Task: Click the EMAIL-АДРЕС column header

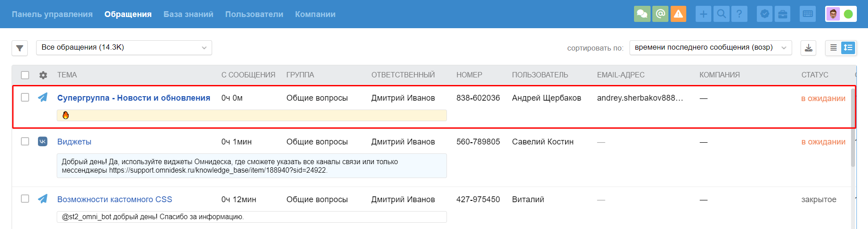Action: click(621, 75)
